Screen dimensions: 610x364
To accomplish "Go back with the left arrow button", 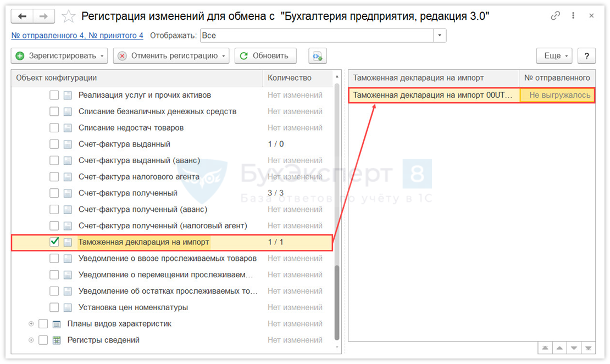I will click(22, 16).
